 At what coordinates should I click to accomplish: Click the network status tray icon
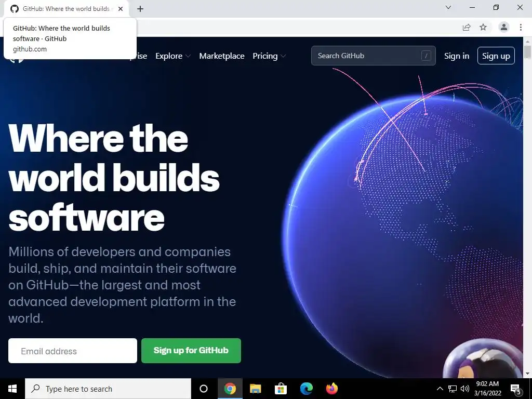pyautogui.click(x=453, y=389)
